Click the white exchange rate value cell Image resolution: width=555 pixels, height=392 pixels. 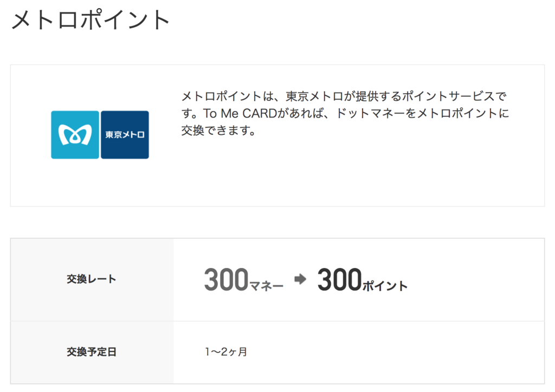[359, 280]
